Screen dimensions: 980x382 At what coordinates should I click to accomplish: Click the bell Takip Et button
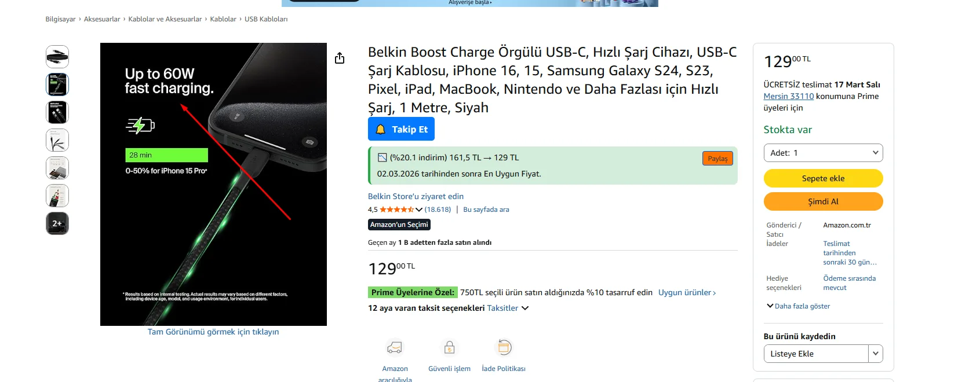coord(401,129)
